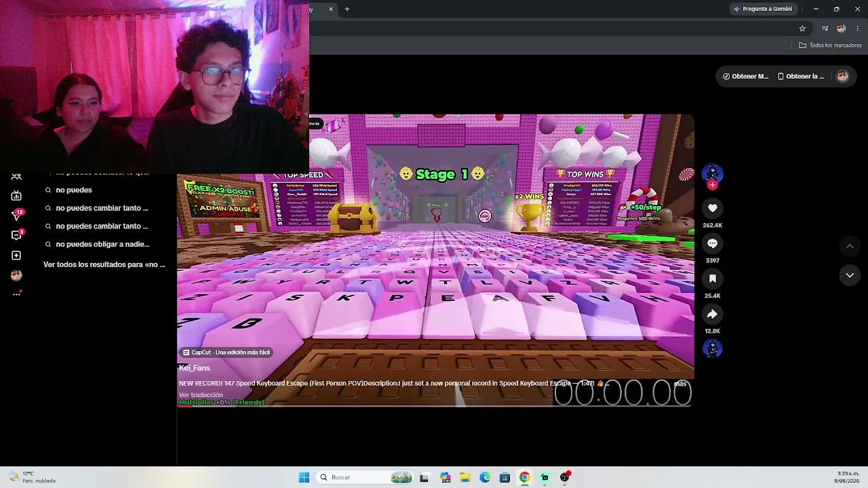The height and width of the screenshot is (488, 868).
Task: Seek using the video progress bar
Action: point(435,407)
